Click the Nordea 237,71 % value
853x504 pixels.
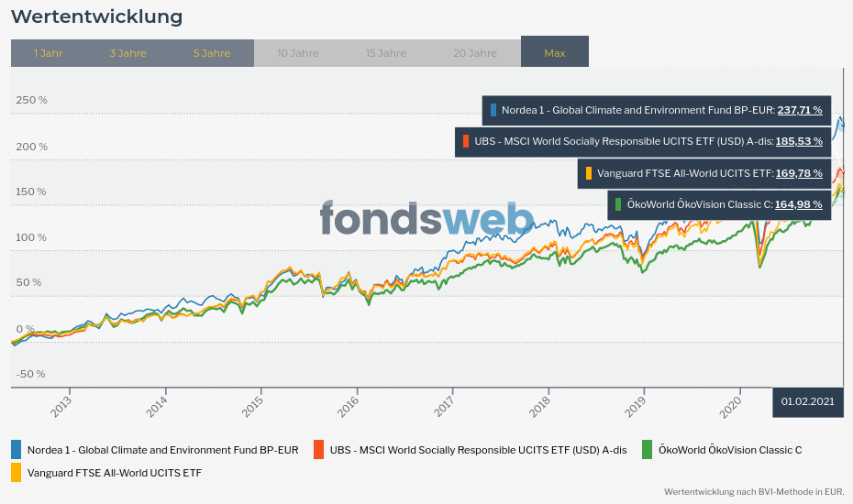pos(800,110)
